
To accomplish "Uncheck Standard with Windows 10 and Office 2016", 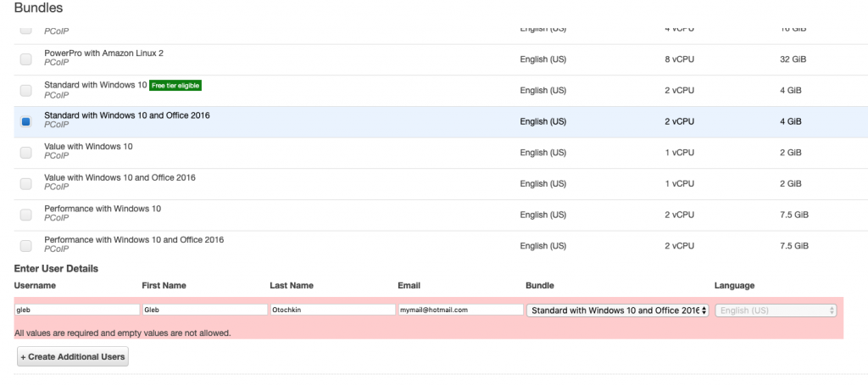I will point(25,121).
